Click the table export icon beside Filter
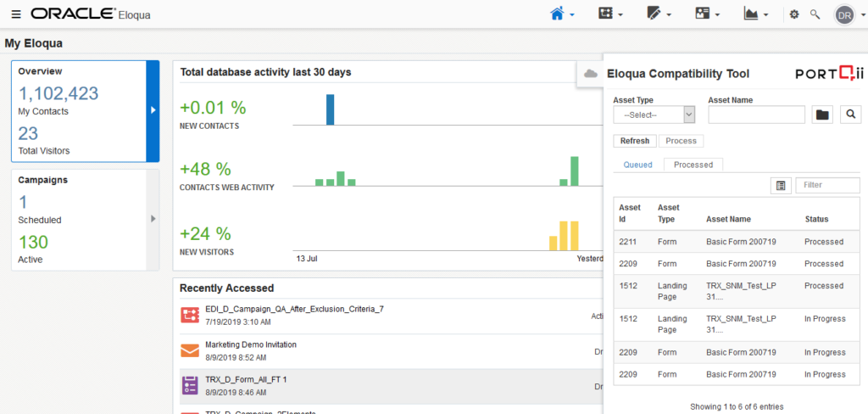The width and height of the screenshot is (868, 414). pyautogui.click(x=781, y=186)
